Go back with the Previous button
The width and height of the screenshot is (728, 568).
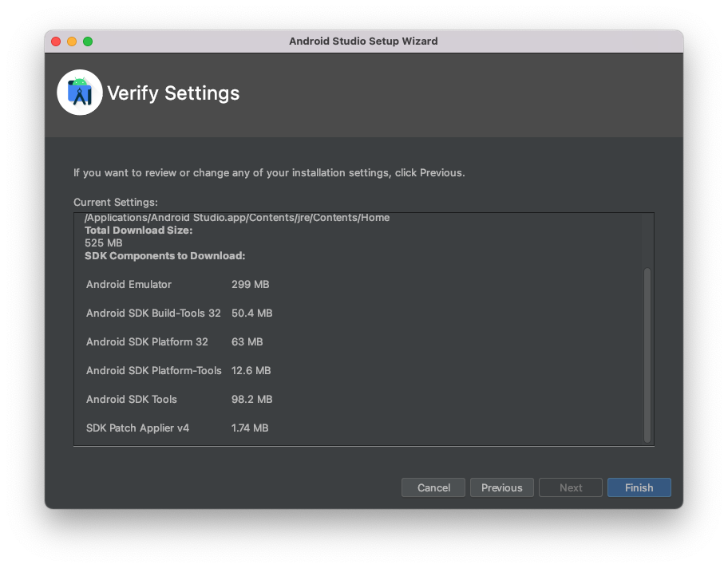pyautogui.click(x=501, y=487)
